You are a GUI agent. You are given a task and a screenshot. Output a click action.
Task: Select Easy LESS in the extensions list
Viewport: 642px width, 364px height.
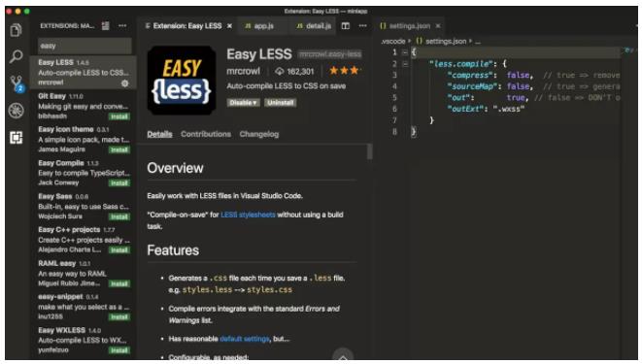84,73
